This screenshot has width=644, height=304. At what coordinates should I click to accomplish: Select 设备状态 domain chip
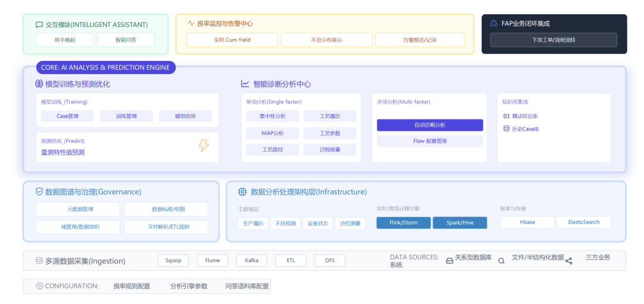click(318, 223)
